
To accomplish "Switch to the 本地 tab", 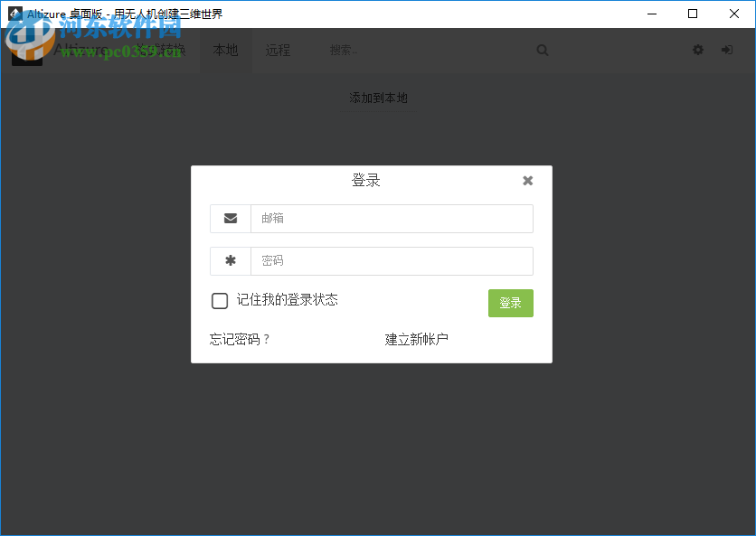I will pos(225,50).
